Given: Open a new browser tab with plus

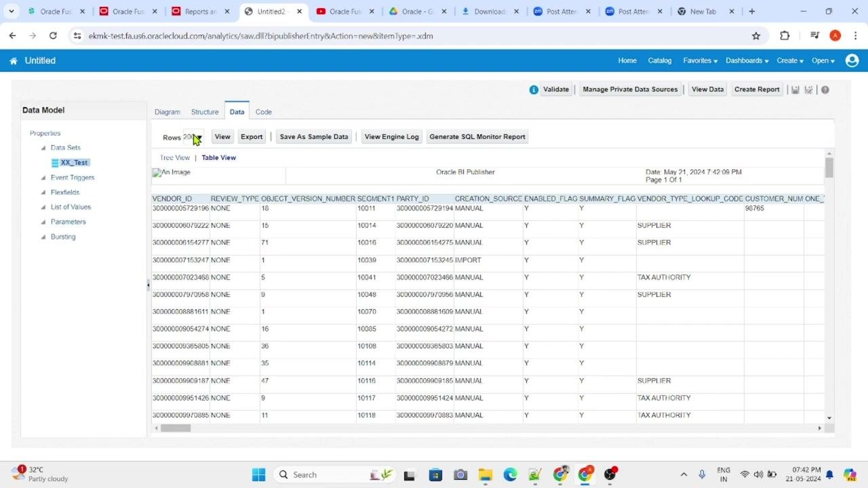Looking at the screenshot, I should tap(752, 12).
